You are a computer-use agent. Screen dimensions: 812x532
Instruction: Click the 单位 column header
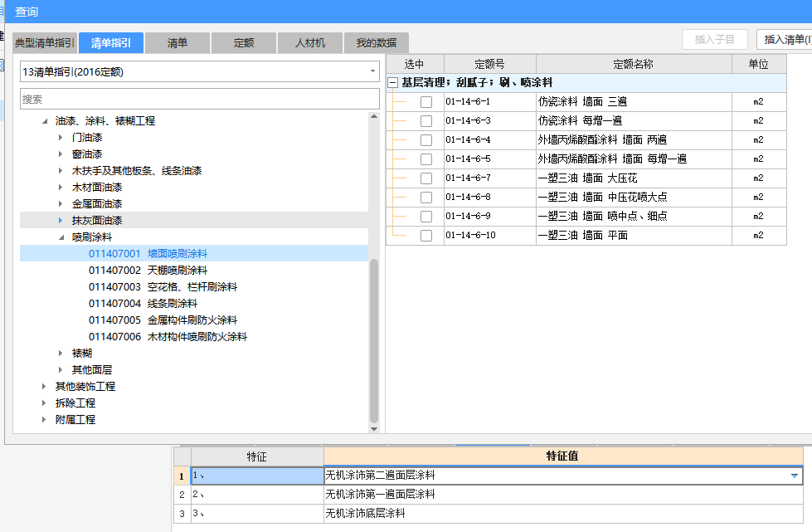759,64
